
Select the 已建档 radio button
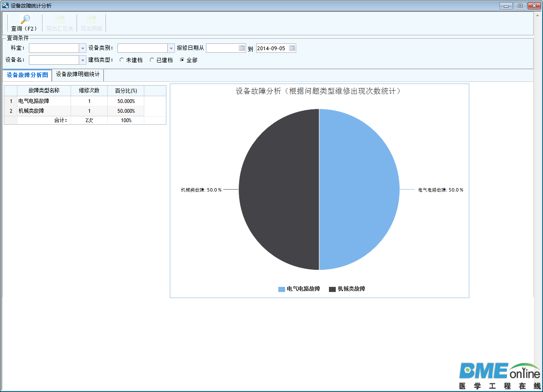point(152,60)
